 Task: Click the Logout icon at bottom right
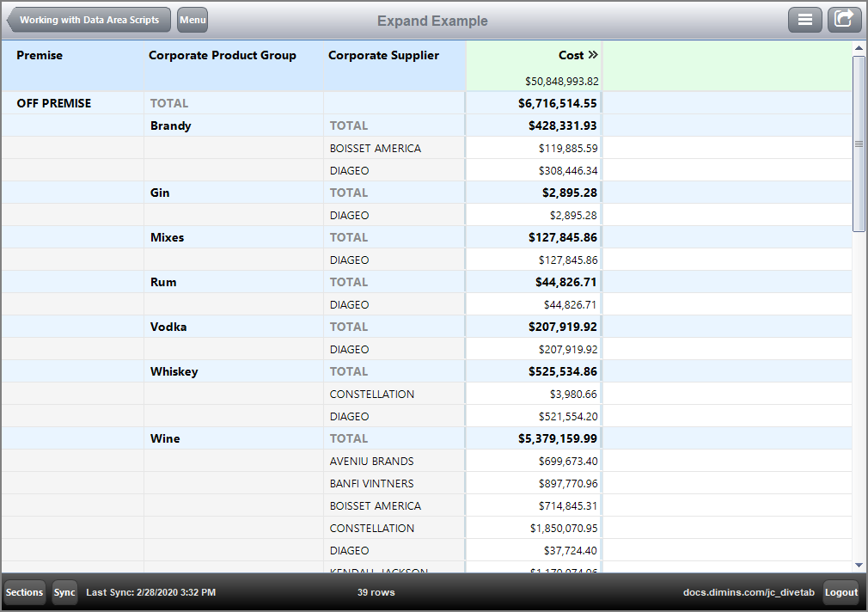841,592
